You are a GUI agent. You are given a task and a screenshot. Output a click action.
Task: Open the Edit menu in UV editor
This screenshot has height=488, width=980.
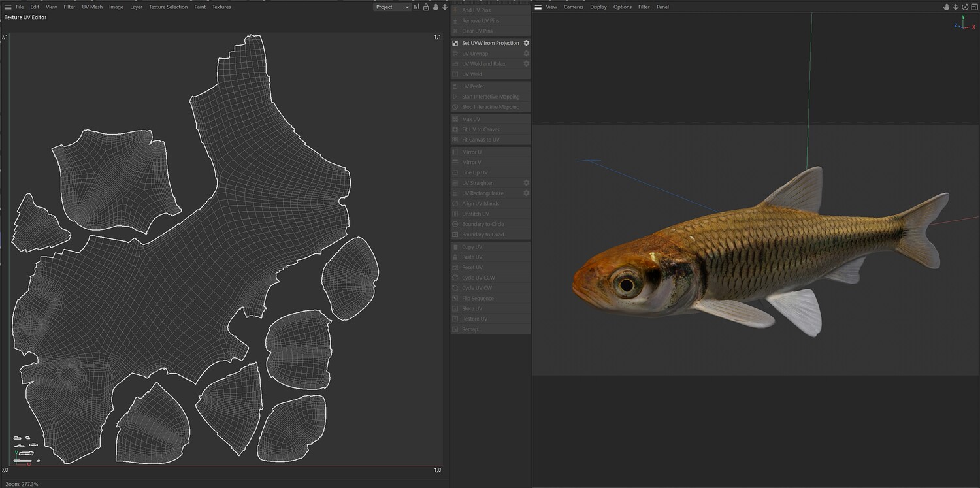click(35, 7)
